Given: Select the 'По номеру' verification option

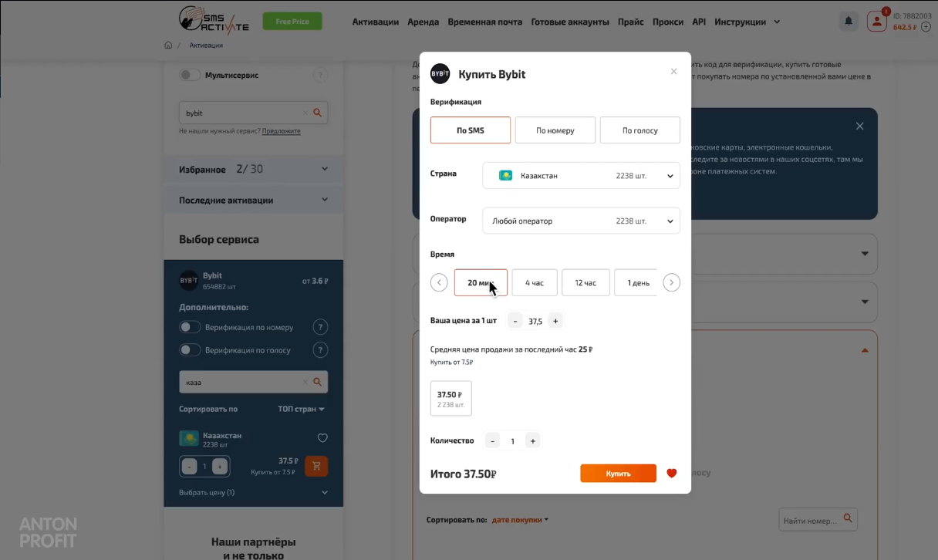Looking at the screenshot, I should [x=555, y=130].
